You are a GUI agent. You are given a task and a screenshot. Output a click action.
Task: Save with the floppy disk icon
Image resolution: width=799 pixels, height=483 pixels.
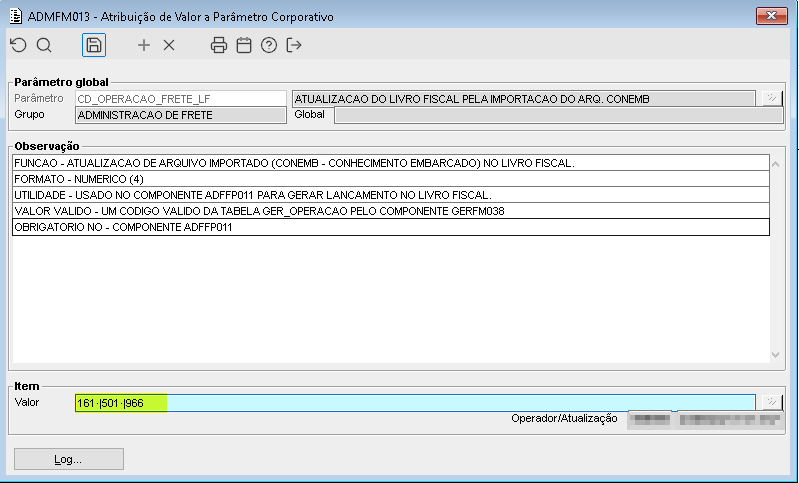tap(94, 45)
